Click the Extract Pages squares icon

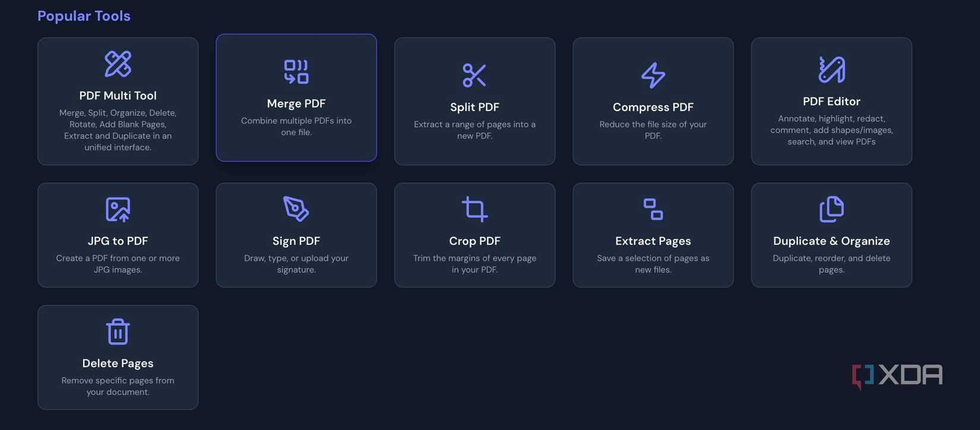click(x=653, y=209)
